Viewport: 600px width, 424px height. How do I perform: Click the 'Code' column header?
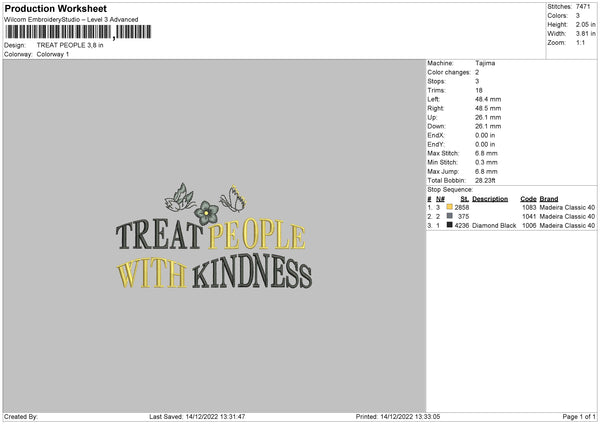528,199
